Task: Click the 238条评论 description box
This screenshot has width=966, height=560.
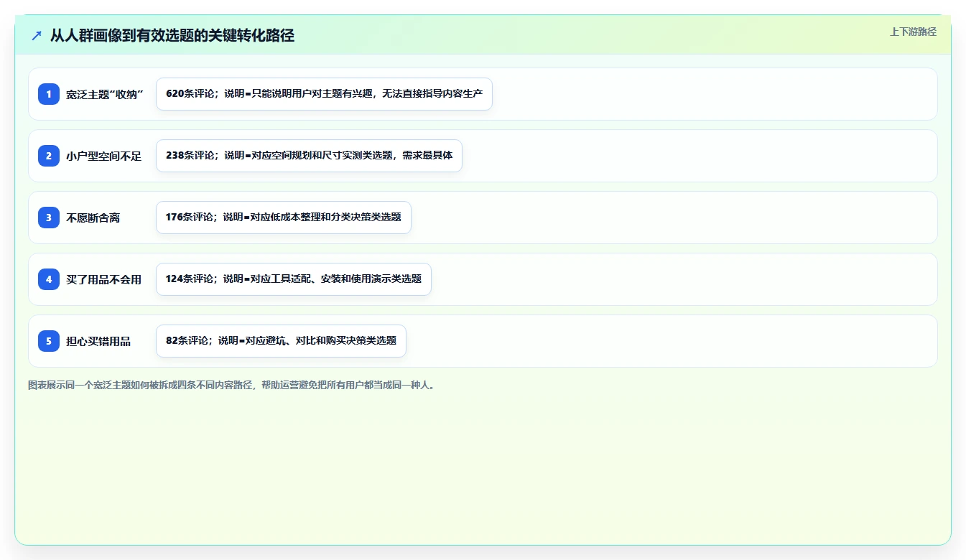Action: [309, 156]
